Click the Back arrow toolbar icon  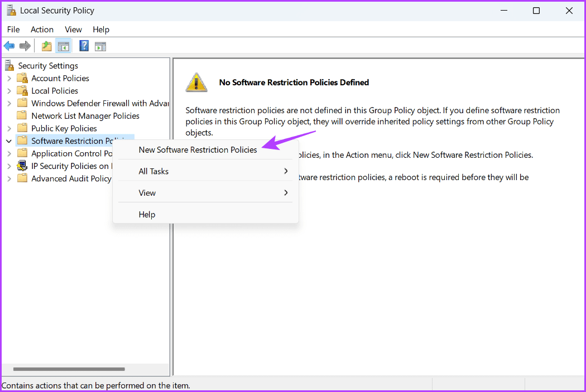coord(9,46)
